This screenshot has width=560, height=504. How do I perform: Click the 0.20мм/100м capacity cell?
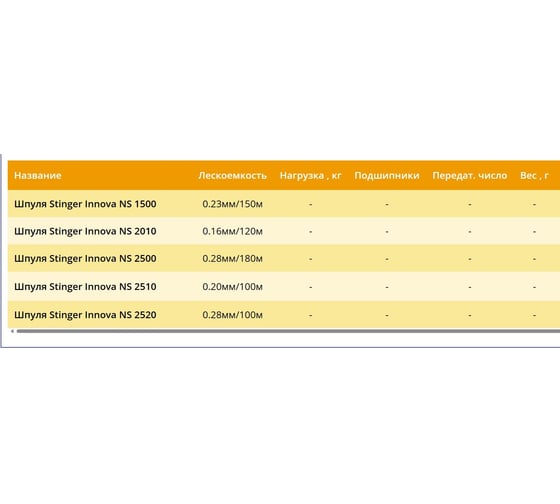click(x=232, y=286)
